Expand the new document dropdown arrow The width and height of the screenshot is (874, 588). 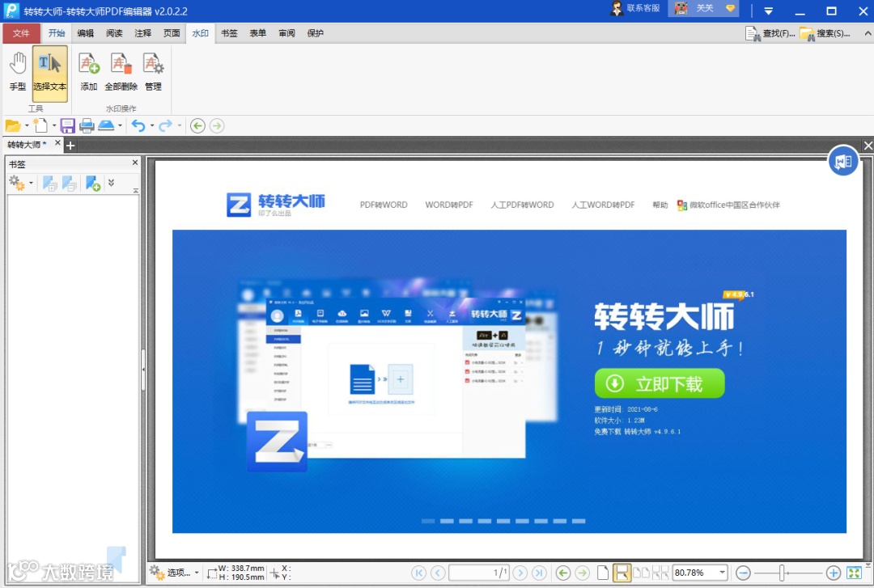54,126
